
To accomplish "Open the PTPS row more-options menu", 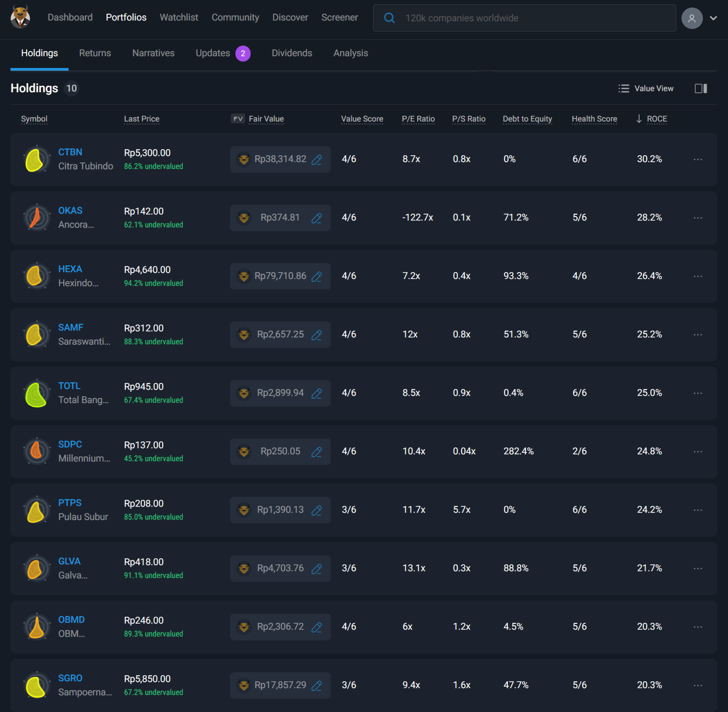I will click(x=698, y=510).
